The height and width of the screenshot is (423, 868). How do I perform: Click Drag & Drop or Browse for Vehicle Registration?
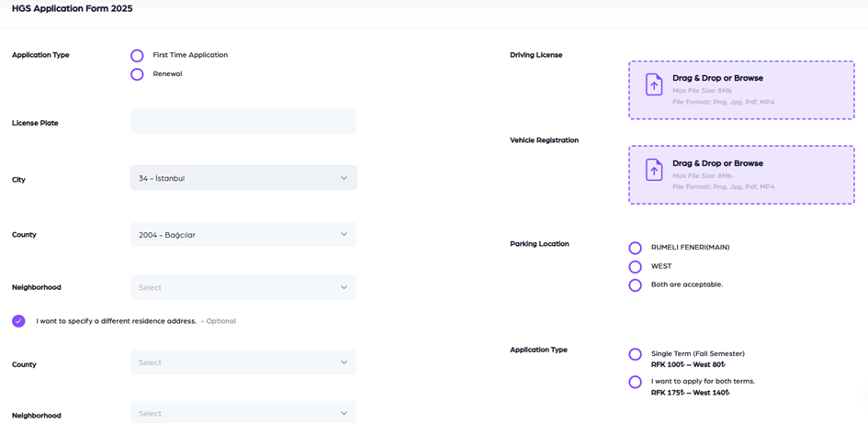coord(717,163)
